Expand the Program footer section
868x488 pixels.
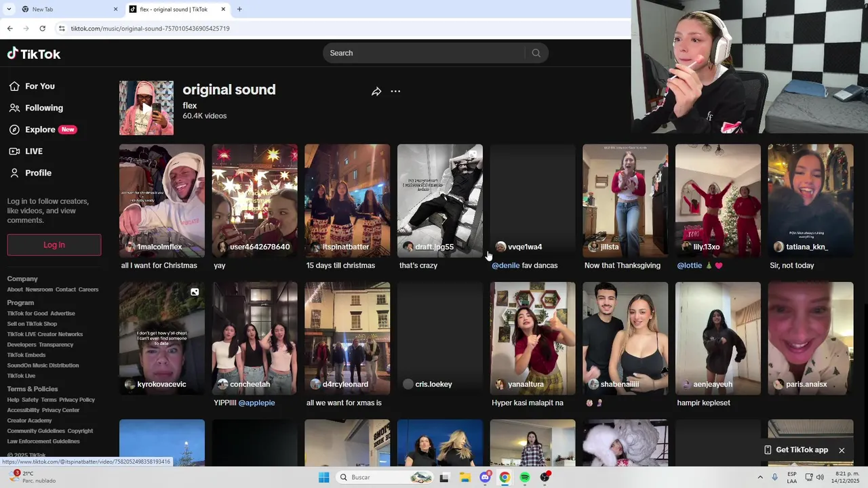(x=20, y=303)
